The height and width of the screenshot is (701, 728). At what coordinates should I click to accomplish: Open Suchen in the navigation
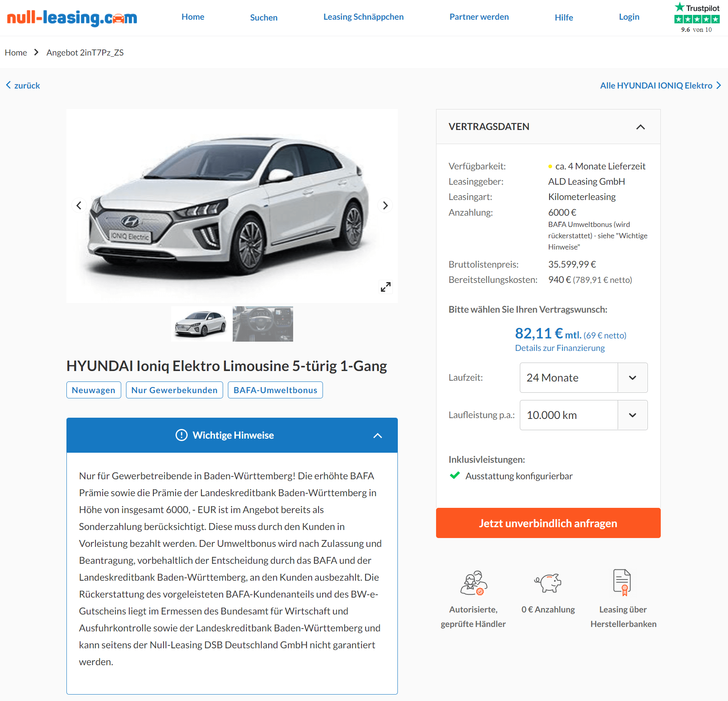[x=264, y=17]
